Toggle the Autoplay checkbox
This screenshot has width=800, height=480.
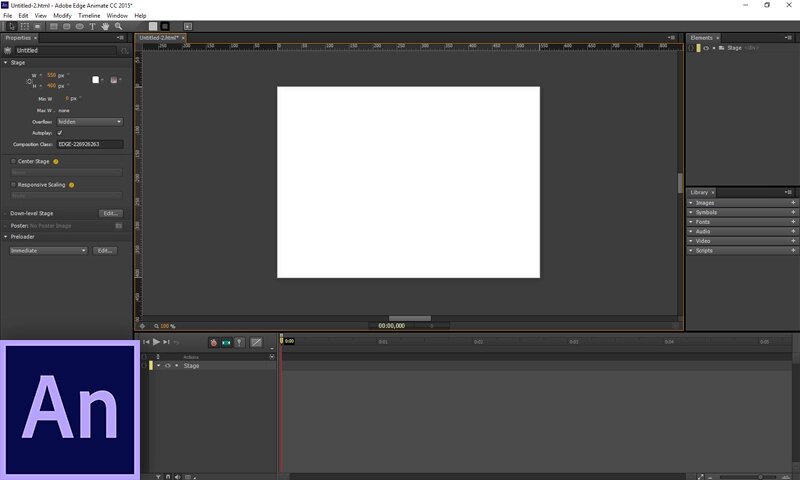(x=60, y=133)
